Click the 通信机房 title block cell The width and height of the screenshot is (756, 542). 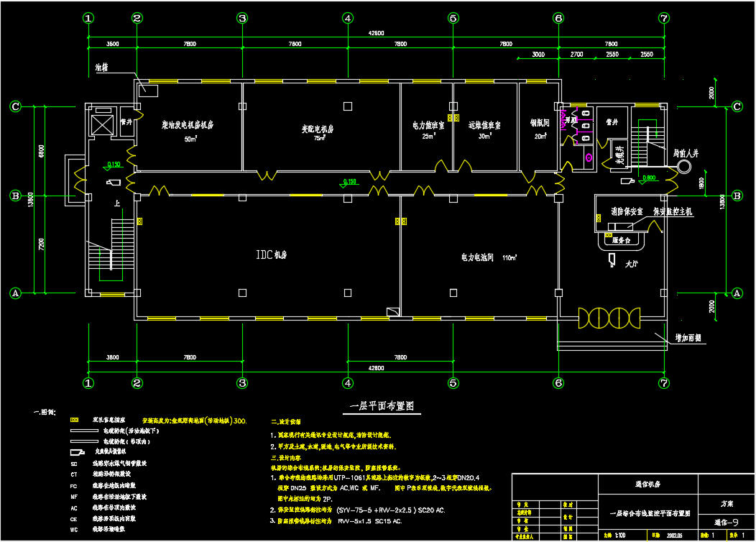pos(647,484)
